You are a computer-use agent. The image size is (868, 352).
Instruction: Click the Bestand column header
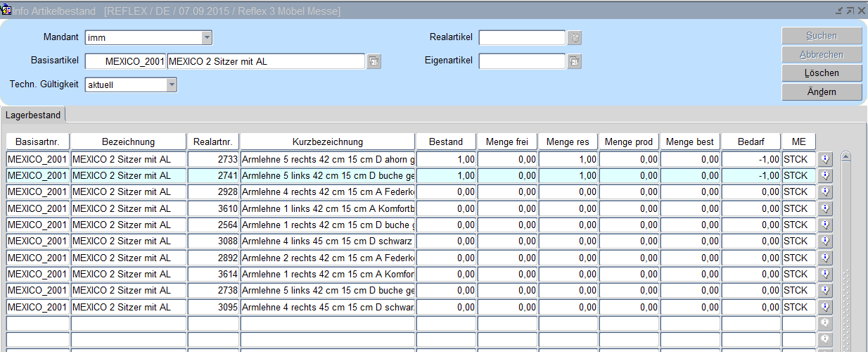(446, 142)
